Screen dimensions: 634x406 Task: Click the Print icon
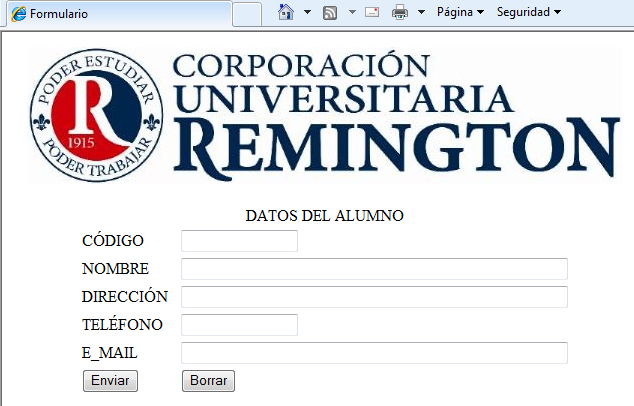(x=400, y=12)
